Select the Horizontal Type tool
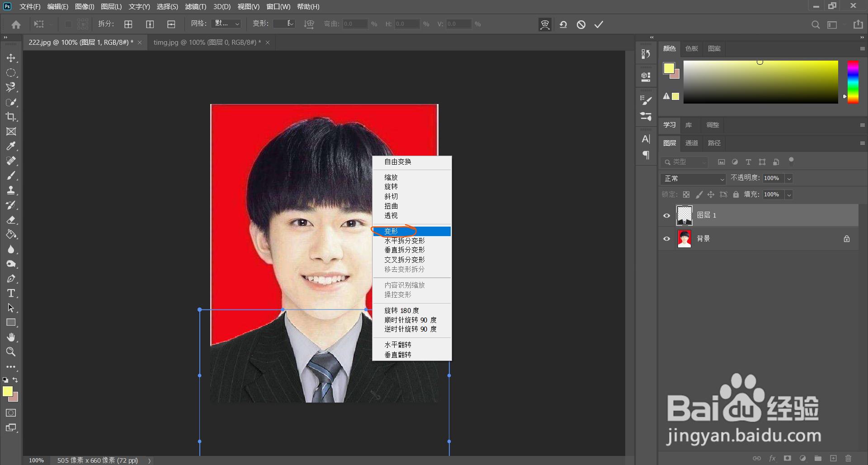This screenshot has width=868, height=465. (x=11, y=293)
